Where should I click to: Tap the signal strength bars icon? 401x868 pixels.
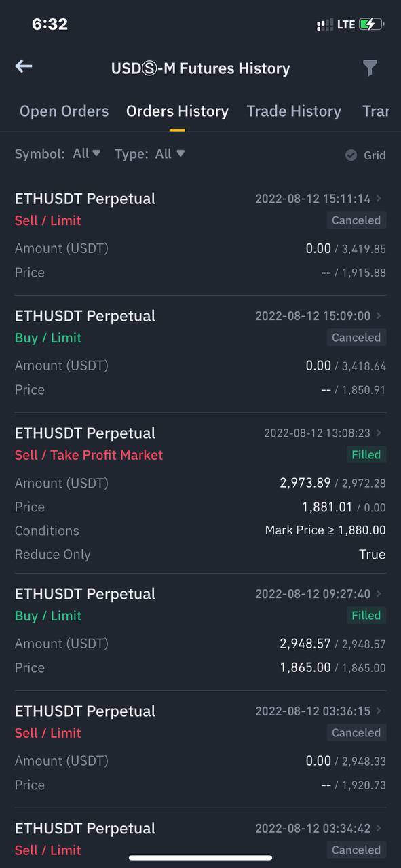tap(325, 24)
